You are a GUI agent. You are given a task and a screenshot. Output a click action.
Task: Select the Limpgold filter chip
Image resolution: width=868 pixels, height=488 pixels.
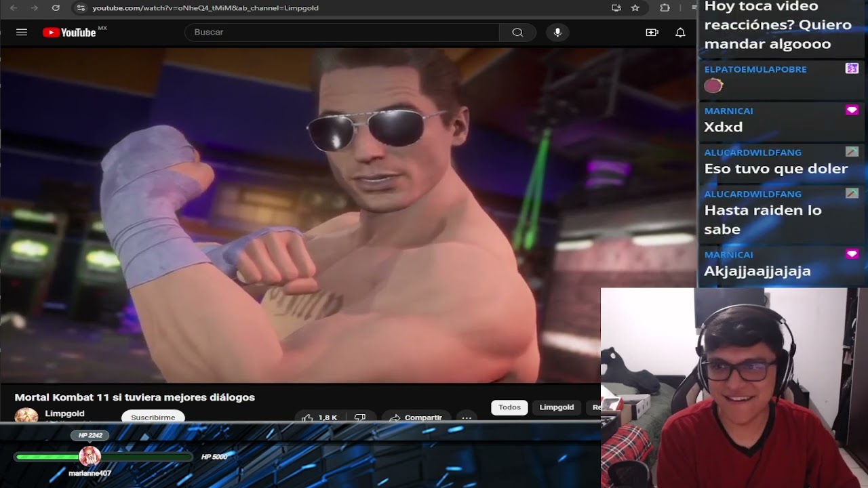[557, 407]
